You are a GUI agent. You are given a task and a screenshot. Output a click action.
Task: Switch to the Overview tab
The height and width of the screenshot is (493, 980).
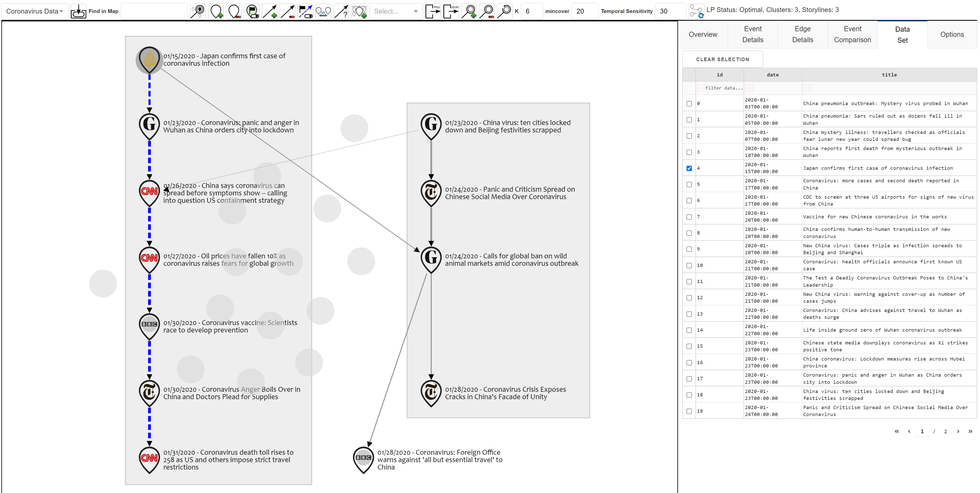pos(703,34)
